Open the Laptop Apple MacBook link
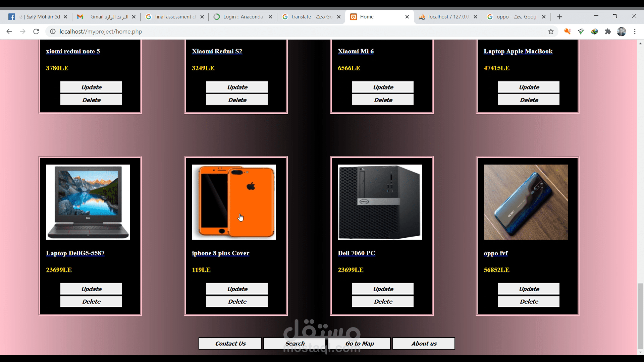This screenshot has height=362, width=644. (x=518, y=51)
